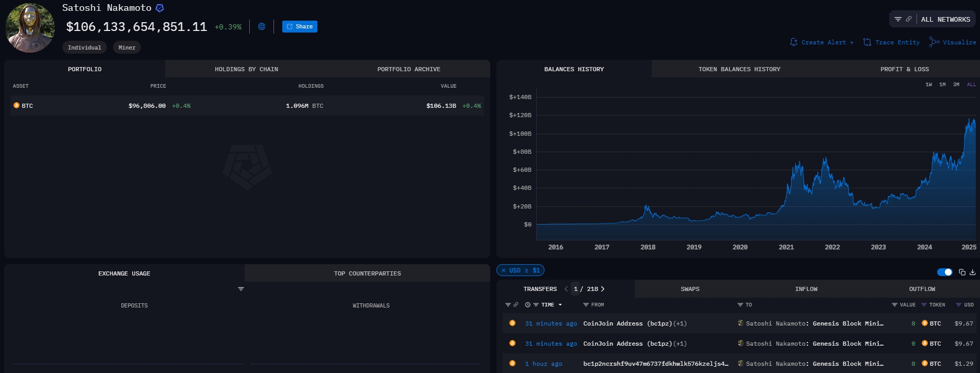Click the verified badge next to Satoshi Nakamoto
The height and width of the screenshot is (373, 980).
click(x=160, y=8)
